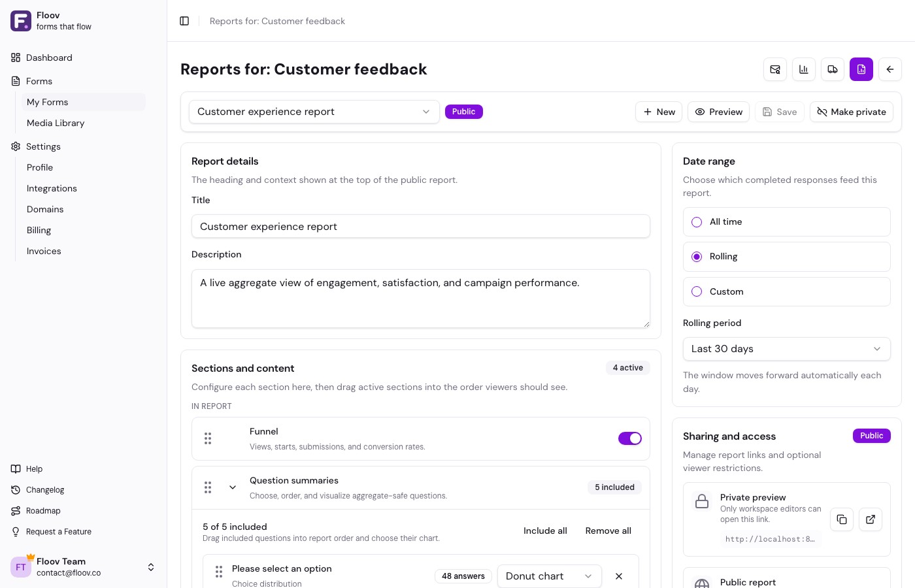Grab the 'Please select an option' drag handle
This screenshot has height=588, width=915.
click(x=219, y=572)
